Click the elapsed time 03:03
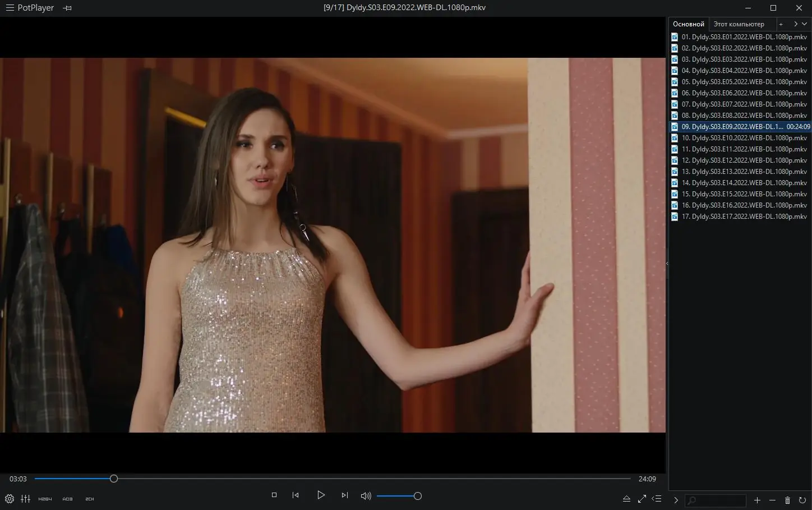The image size is (812, 510). pos(18,479)
